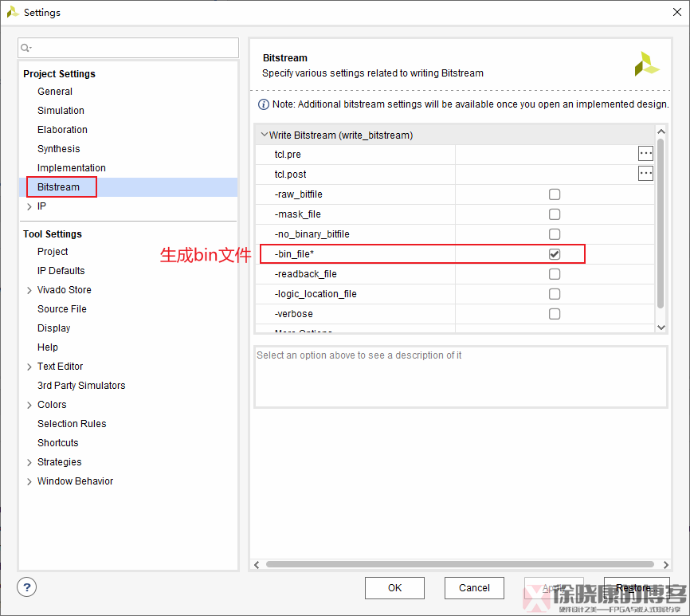Open Project tool settings
Screen dimensions: 690x616
click(x=53, y=252)
